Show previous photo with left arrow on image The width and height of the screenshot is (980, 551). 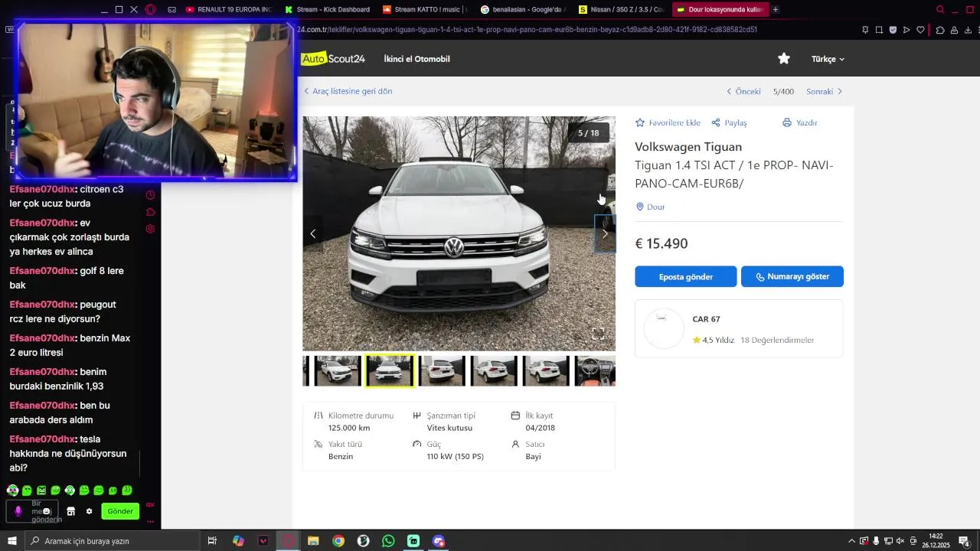click(x=312, y=233)
